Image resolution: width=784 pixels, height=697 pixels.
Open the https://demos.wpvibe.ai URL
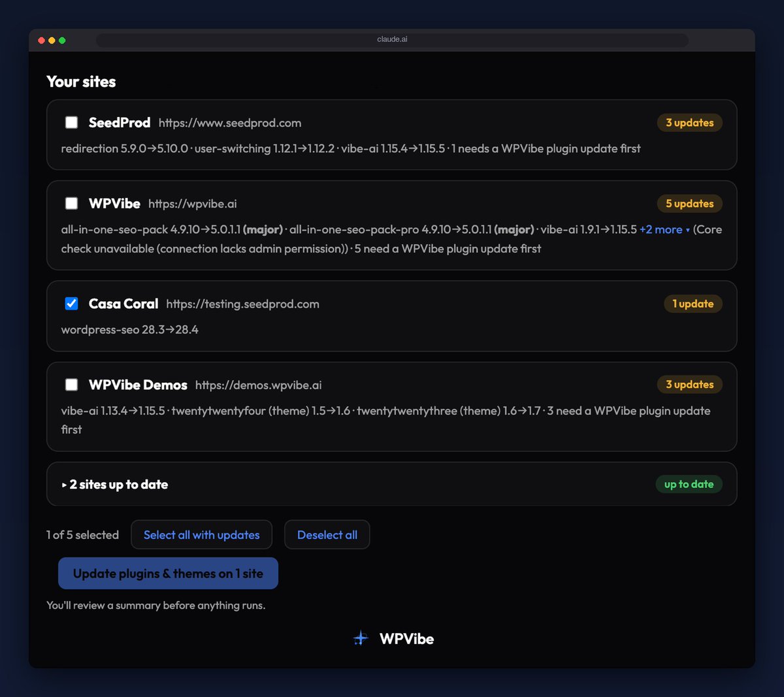click(x=259, y=385)
